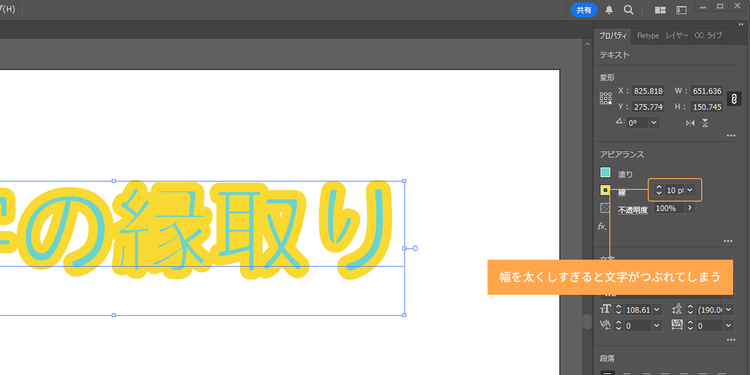
Task: Click the stroke weight stepper arrows
Action: [x=659, y=190]
